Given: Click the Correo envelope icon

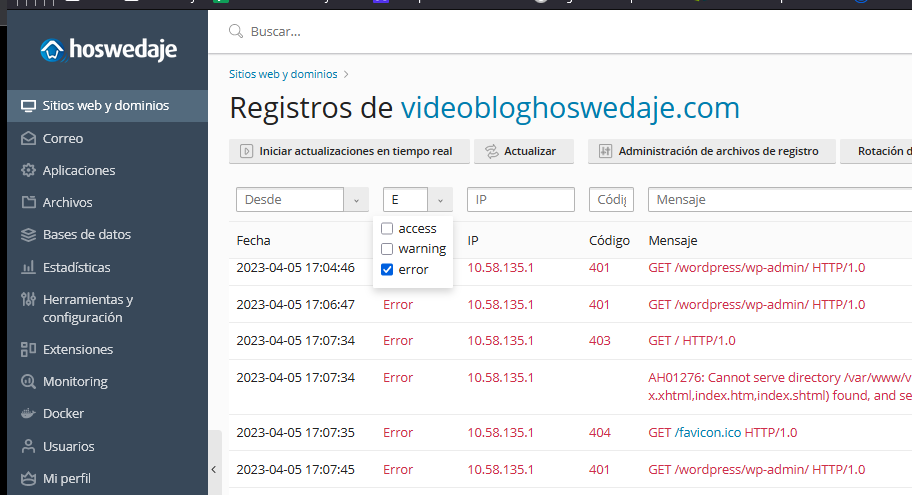Looking at the screenshot, I should (28, 138).
